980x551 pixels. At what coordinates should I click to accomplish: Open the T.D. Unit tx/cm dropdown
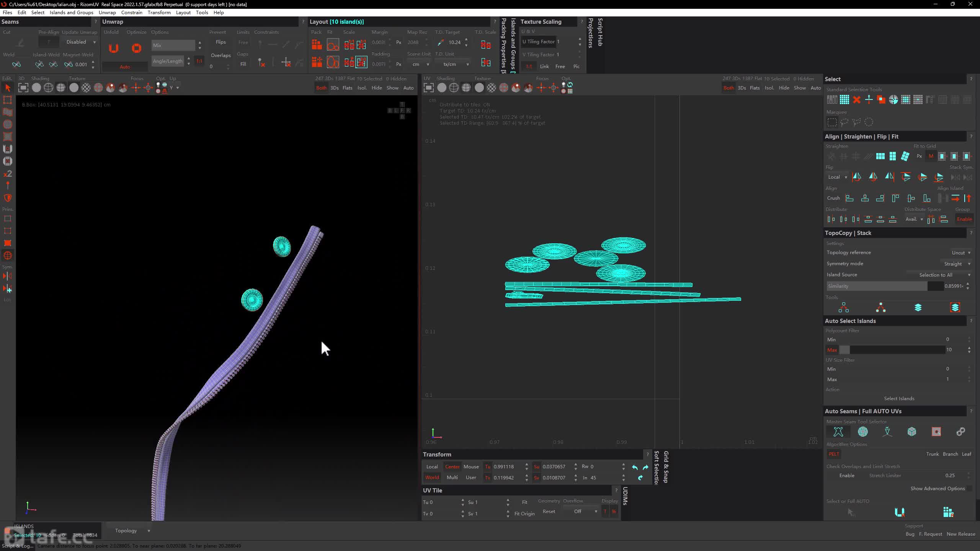(454, 64)
